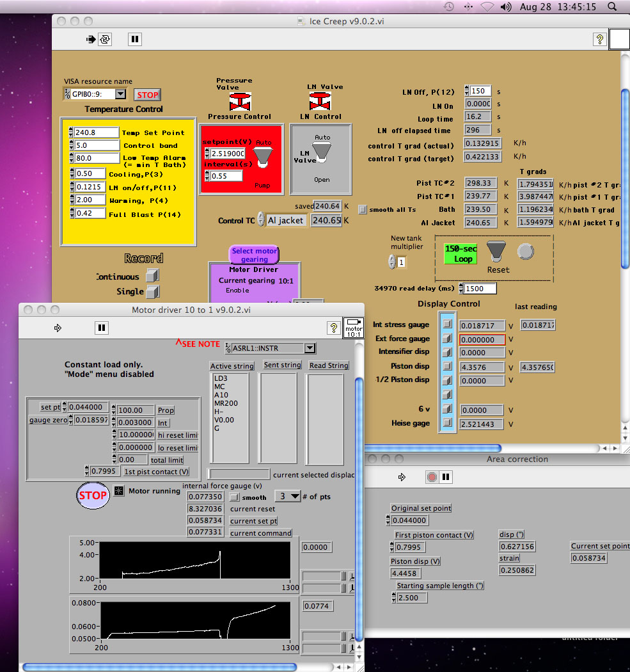Expand the ASRL1::INSTR port dropdown
The width and height of the screenshot is (630, 672).
310,348
